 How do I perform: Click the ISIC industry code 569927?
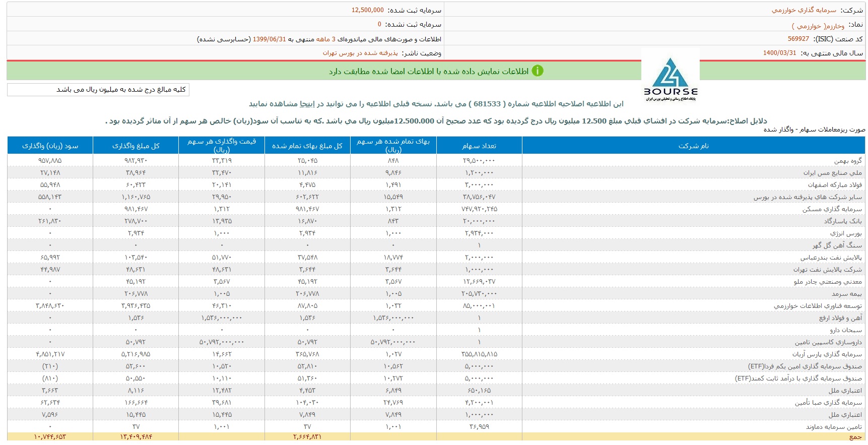[798, 39]
